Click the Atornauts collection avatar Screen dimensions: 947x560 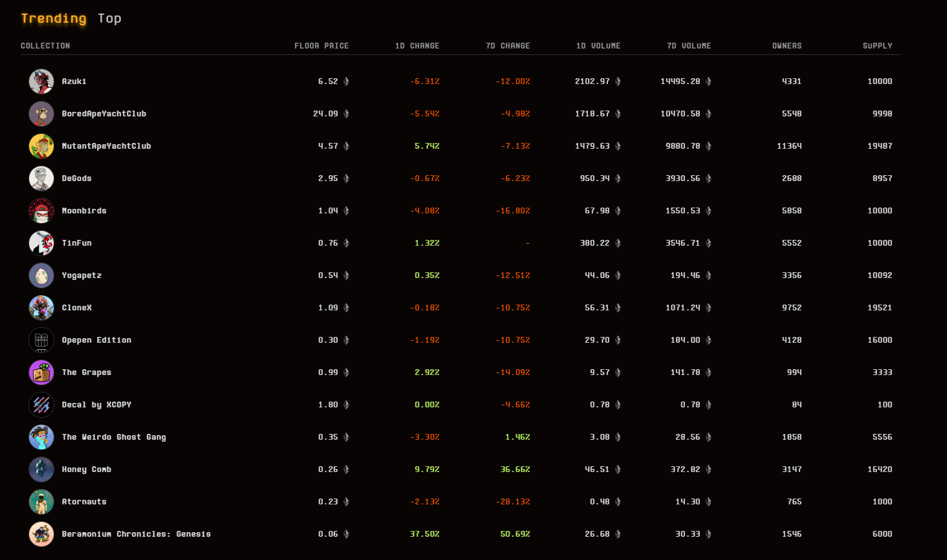(41, 502)
